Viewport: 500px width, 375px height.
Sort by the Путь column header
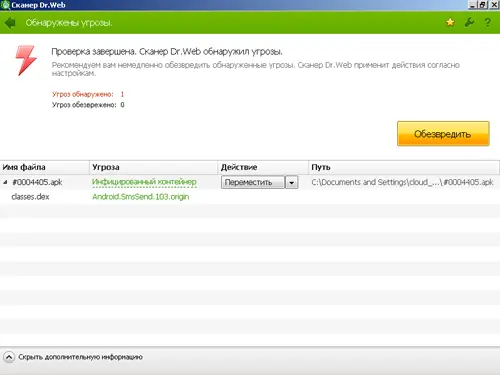(x=404, y=167)
